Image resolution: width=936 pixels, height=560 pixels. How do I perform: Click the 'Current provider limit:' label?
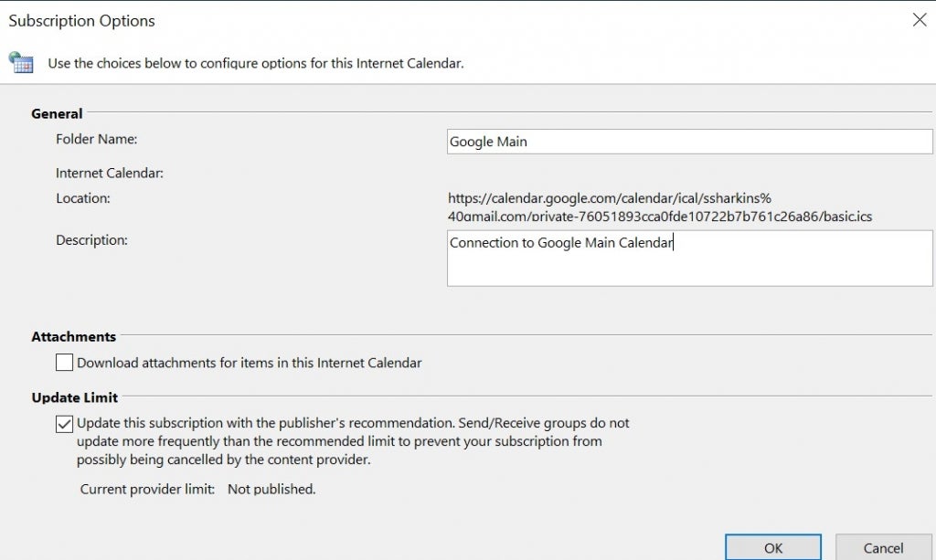(147, 489)
